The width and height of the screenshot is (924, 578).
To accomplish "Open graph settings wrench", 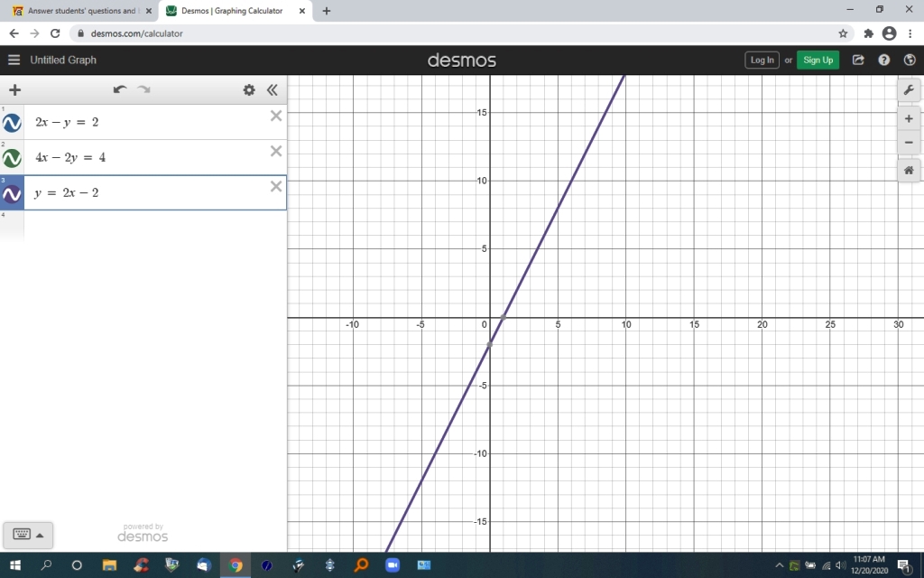I will 909,90.
